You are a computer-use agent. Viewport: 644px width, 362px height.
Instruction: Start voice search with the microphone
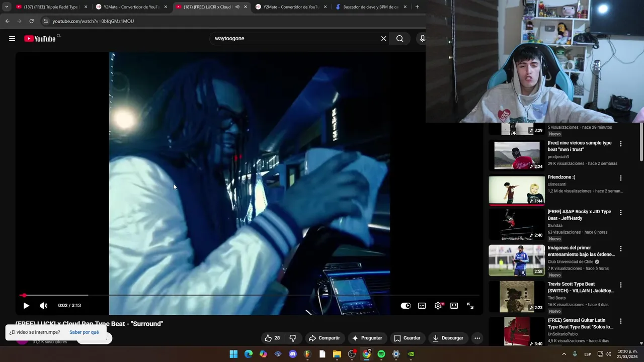[422, 39]
